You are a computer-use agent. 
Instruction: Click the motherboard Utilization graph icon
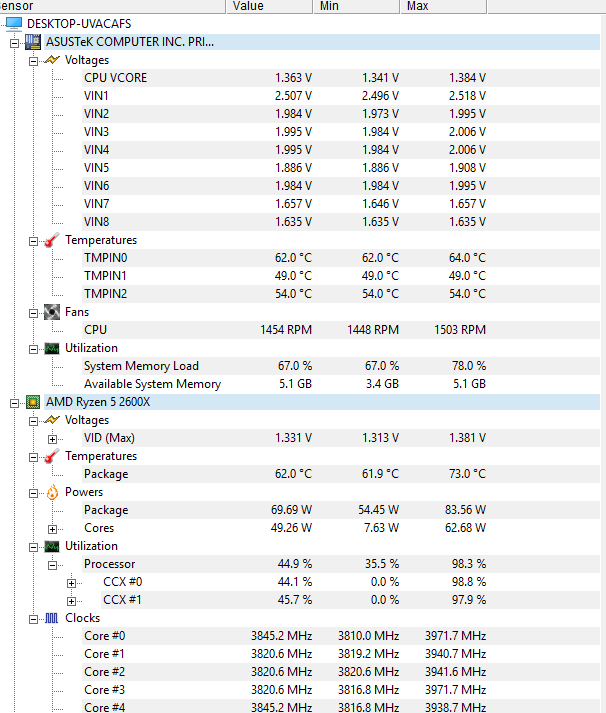[52, 348]
